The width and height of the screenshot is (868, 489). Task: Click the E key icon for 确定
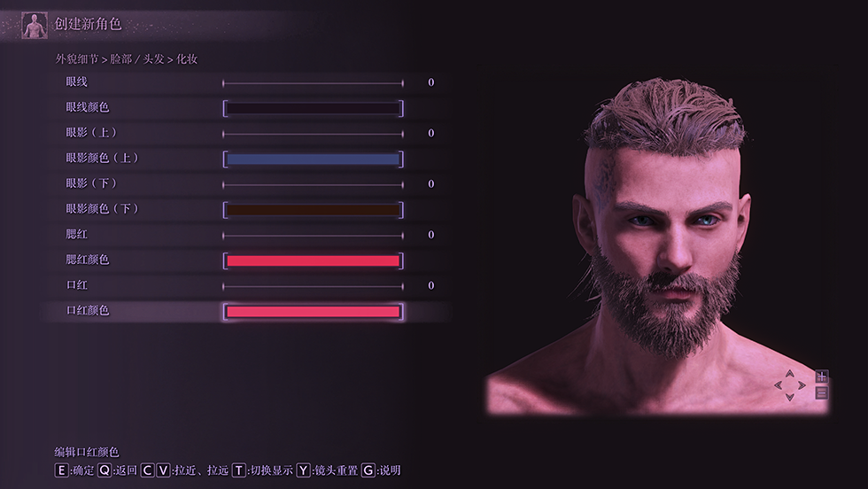(61, 470)
